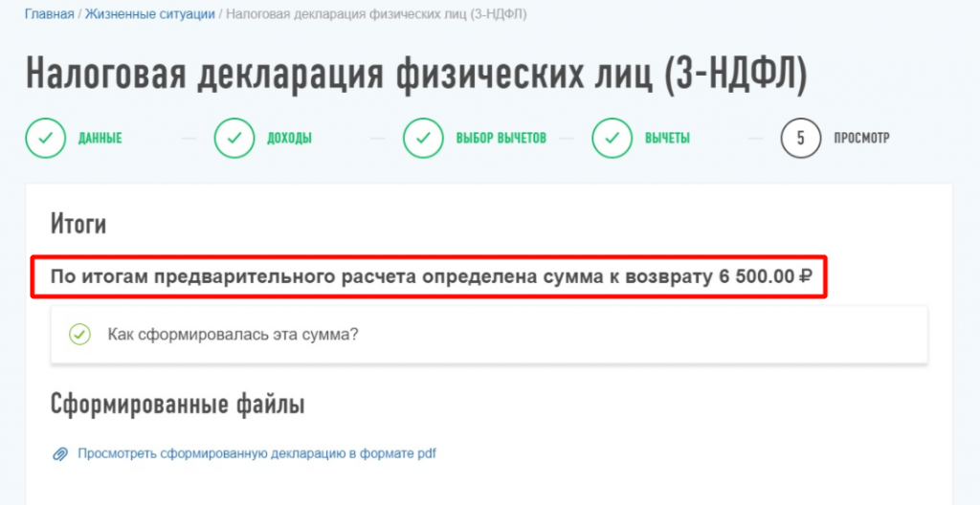Click the Данные step checkmark circle
This screenshot has height=505, width=980.
coord(46,138)
